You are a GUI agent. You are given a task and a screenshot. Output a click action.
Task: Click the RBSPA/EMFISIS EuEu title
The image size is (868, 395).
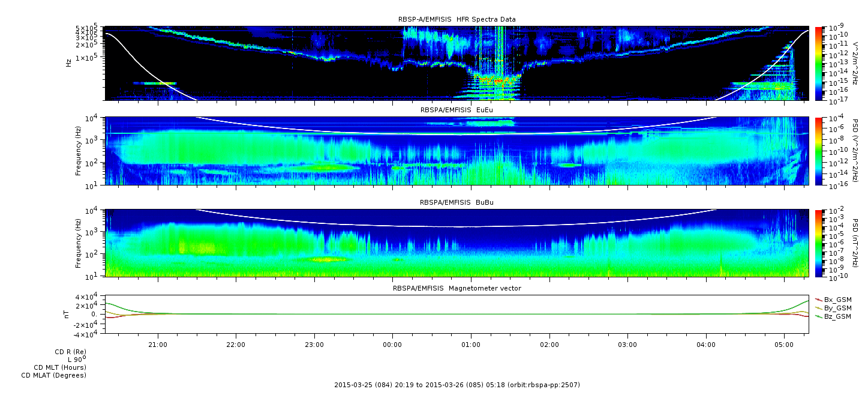(x=456, y=110)
